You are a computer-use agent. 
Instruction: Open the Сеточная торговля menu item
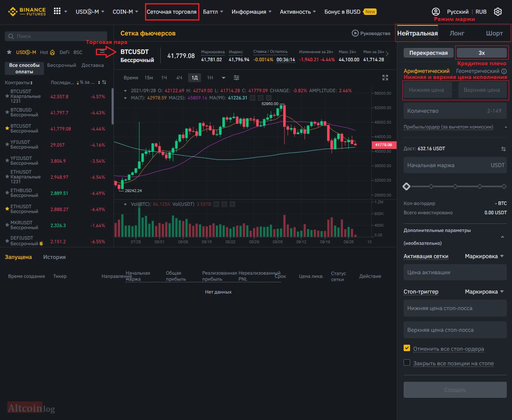(172, 12)
